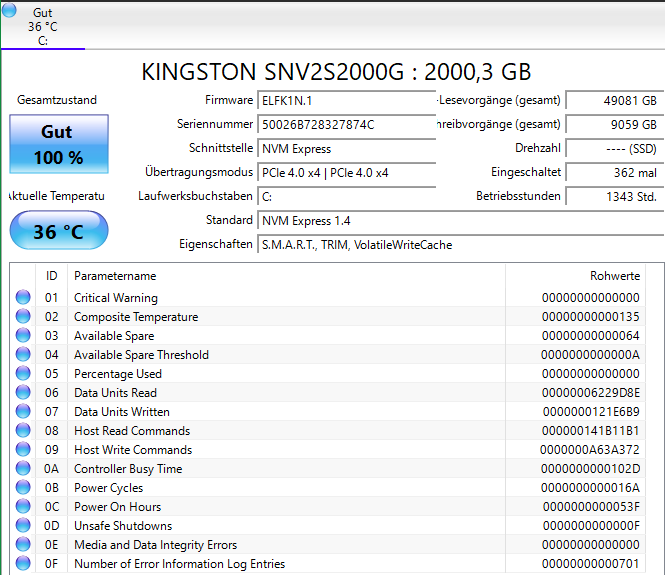This screenshot has height=575, width=665.
Task: Select the Host Read Commands row
Action: coord(131,431)
